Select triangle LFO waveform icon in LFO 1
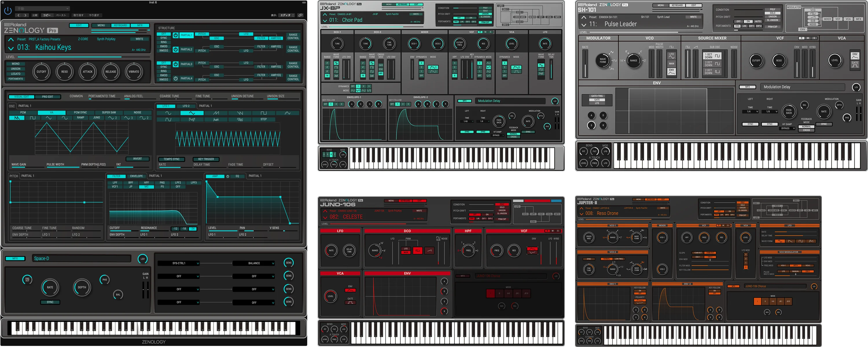 (x=192, y=113)
